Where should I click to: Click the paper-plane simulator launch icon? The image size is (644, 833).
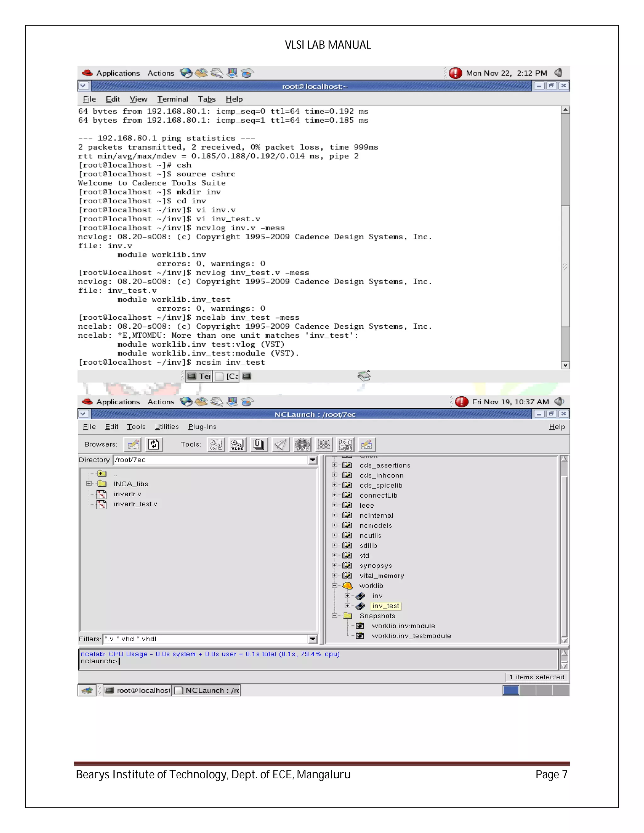pos(281,444)
